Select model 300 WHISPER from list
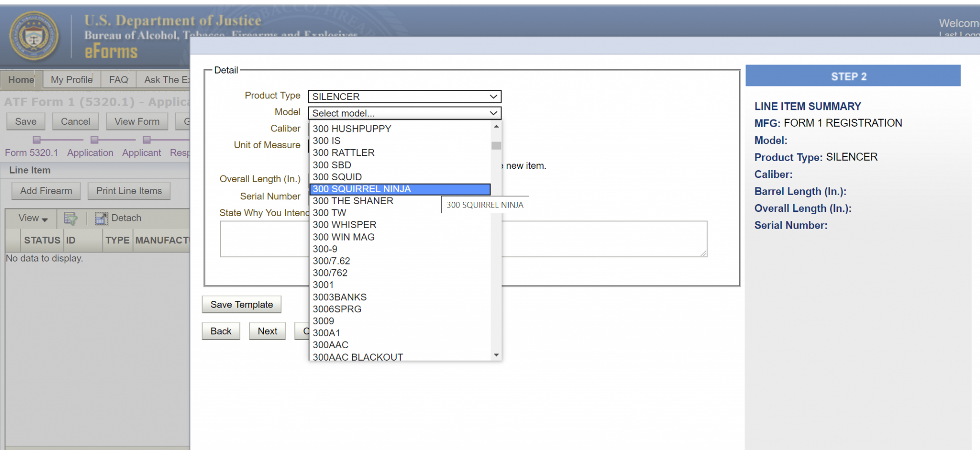 [400, 225]
